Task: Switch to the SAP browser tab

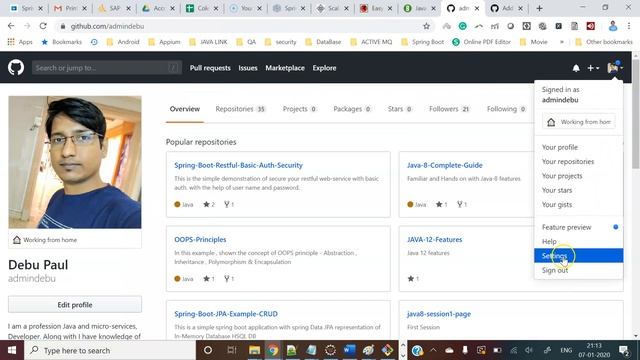Action: click(x=114, y=8)
